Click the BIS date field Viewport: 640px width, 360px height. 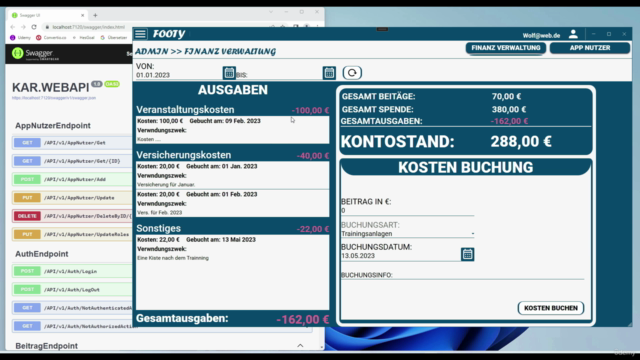(x=279, y=75)
